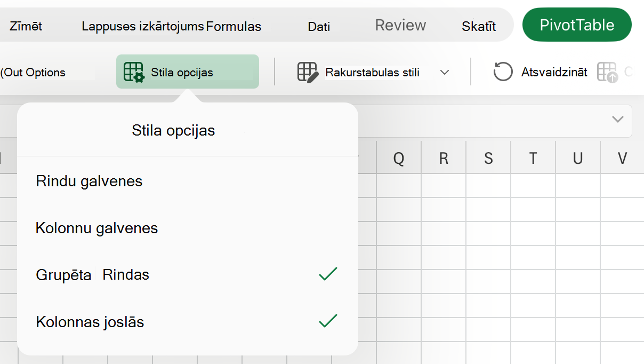
Task: Open the Layout Options button
Action: pyautogui.click(x=33, y=72)
